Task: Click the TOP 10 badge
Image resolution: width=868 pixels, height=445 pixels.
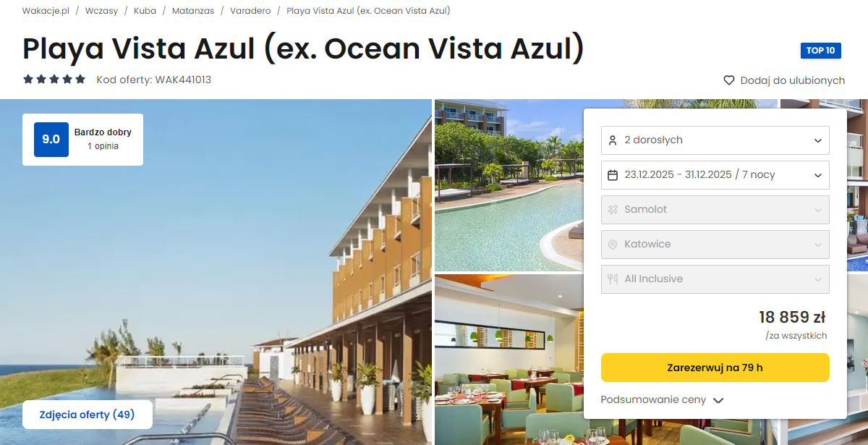Action: (x=820, y=51)
